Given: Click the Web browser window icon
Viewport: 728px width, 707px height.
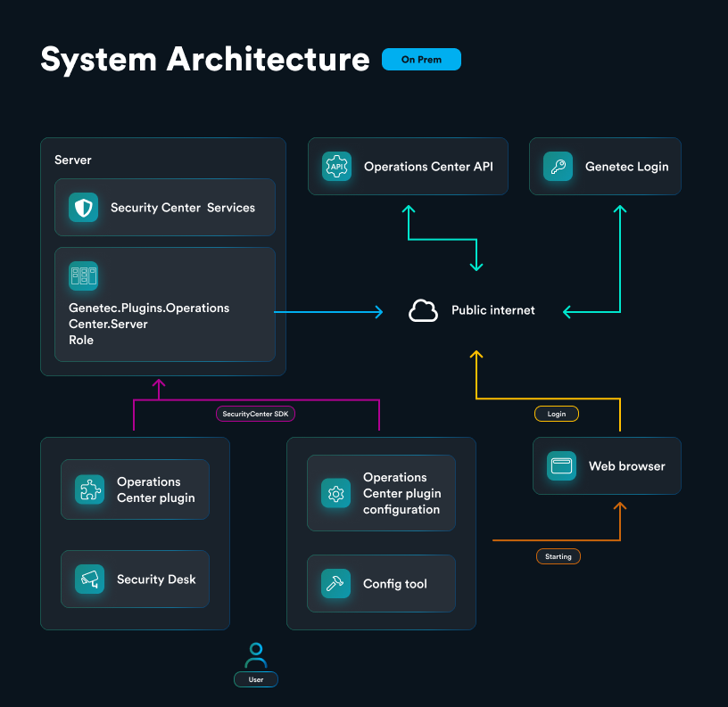Looking at the screenshot, I should [x=562, y=465].
